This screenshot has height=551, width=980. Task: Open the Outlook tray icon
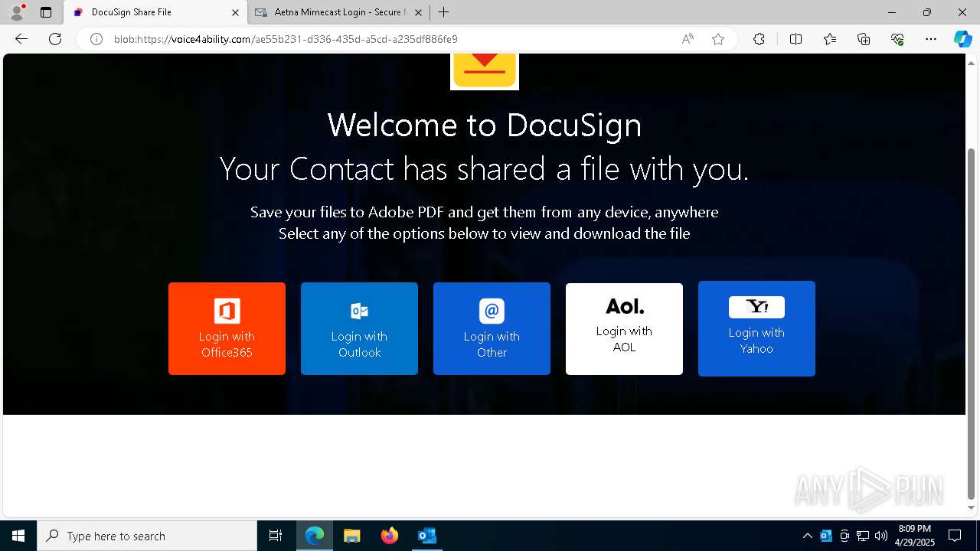click(x=826, y=536)
